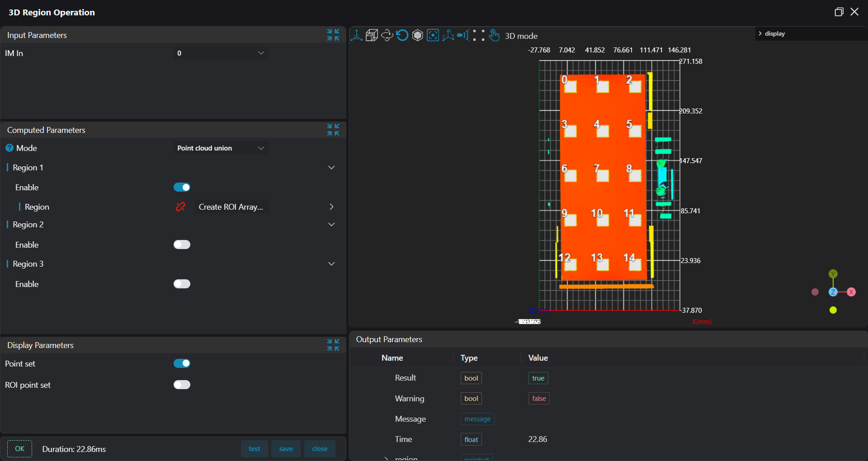Click the save button
This screenshot has width=868, height=461.
click(x=286, y=449)
